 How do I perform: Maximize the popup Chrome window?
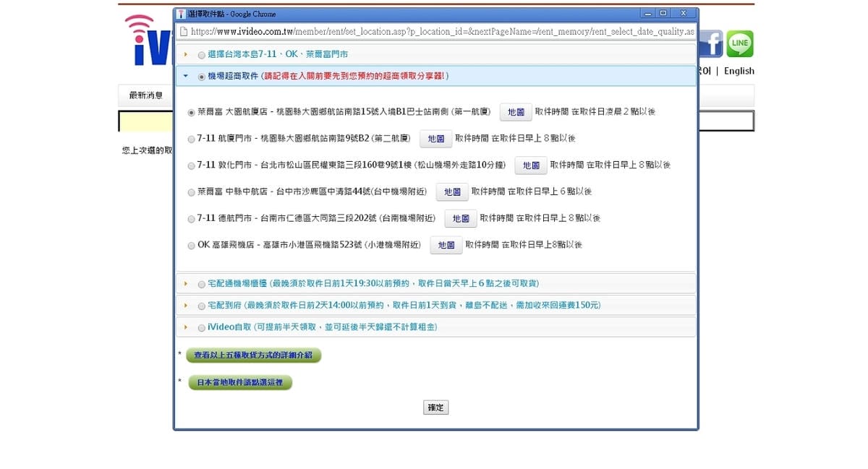(x=663, y=13)
